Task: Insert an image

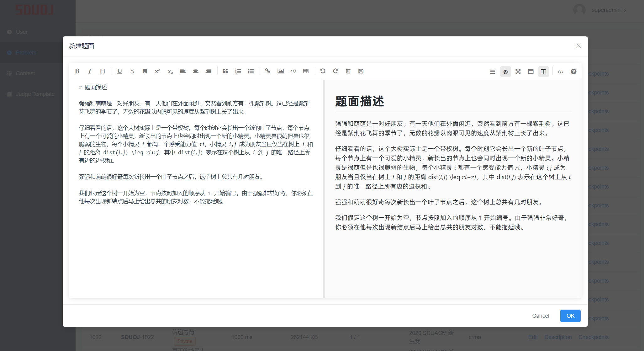Action: coord(281,71)
